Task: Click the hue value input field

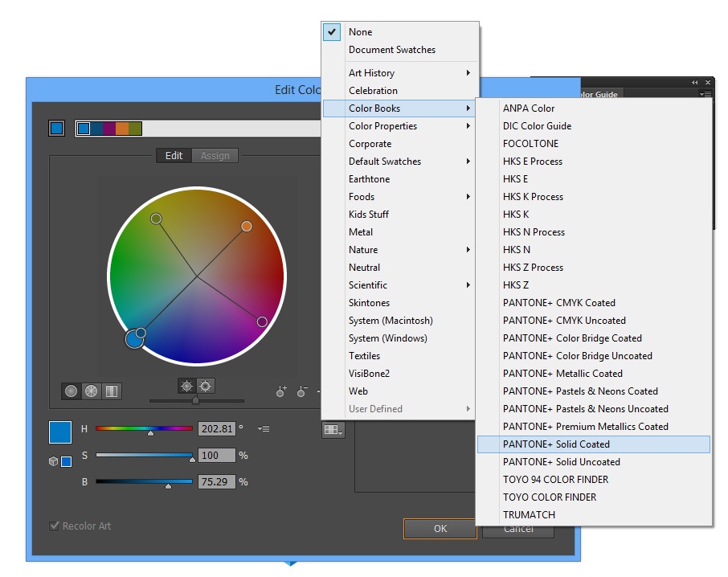Action: (x=217, y=429)
